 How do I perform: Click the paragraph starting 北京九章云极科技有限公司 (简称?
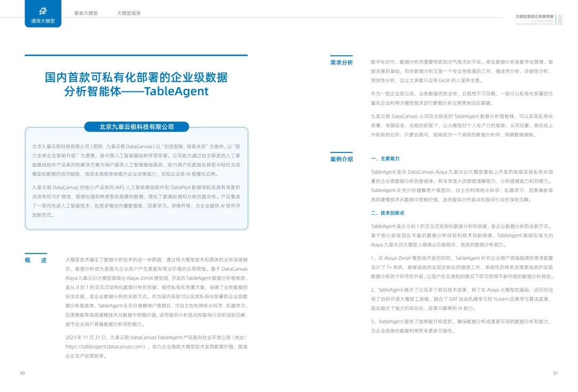[136, 160]
